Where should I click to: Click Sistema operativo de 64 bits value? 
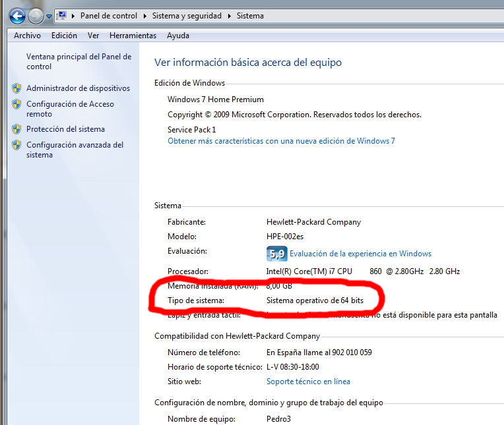(x=315, y=300)
